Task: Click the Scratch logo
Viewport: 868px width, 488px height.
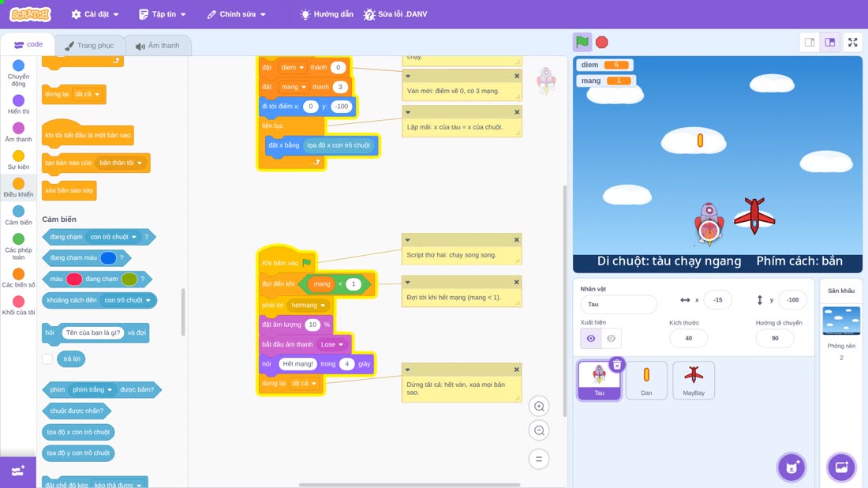Action: point(30,14)
